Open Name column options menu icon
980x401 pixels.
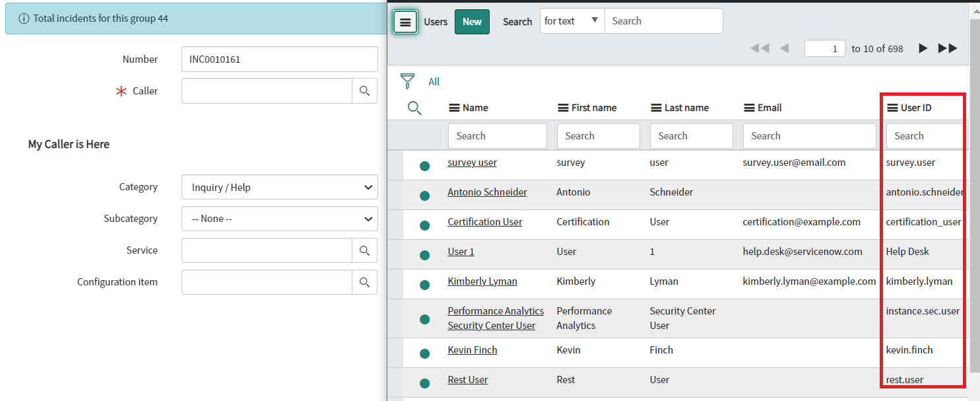[454, 108]
